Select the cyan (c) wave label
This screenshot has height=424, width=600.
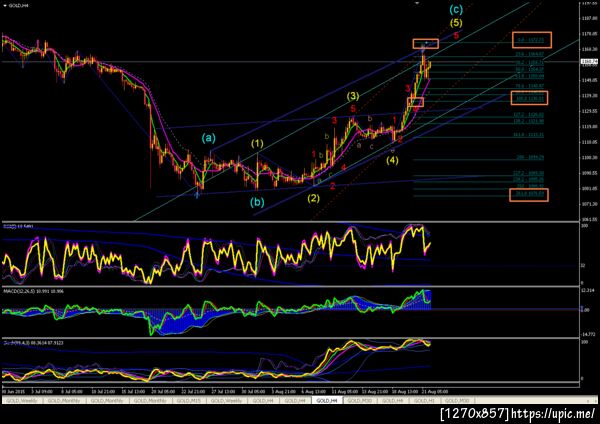click(456, 9)
